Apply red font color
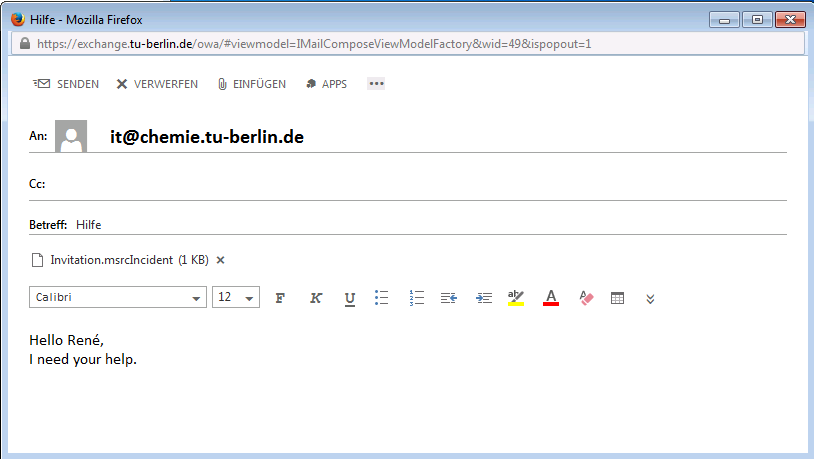 (550, 298)
